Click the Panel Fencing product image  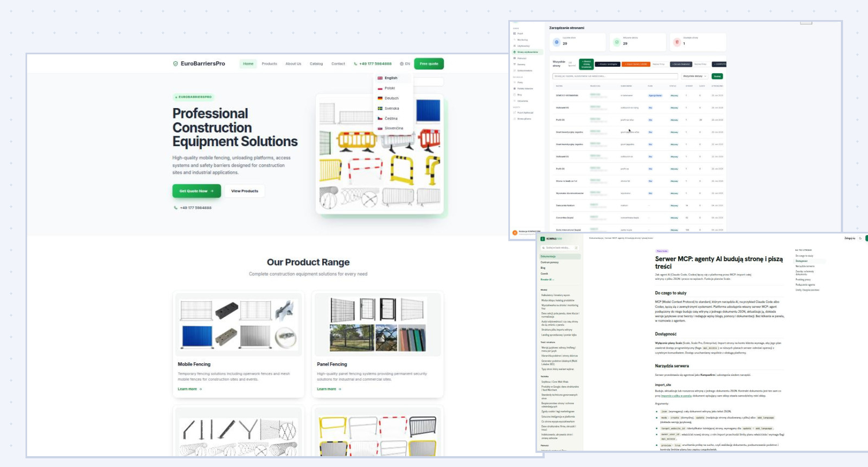point(378,325)
